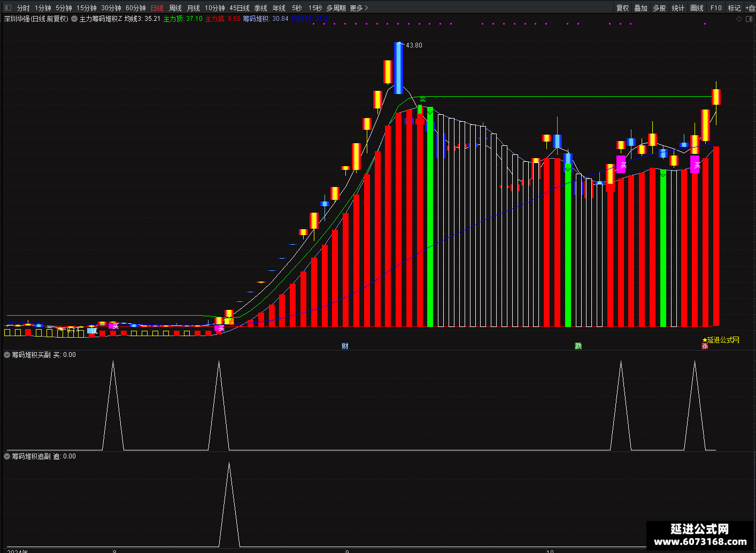Open the 复权 button in toolbar
Screen dimensions: 756x553
622,8
